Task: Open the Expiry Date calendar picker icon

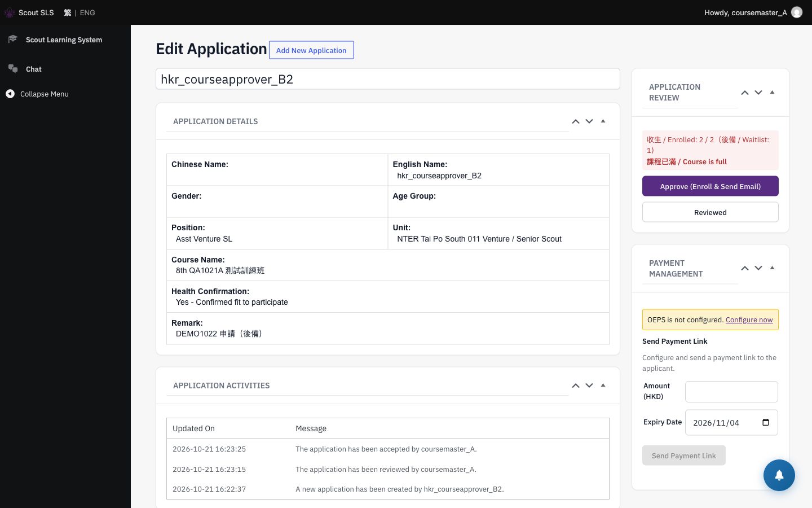Action: (766, 422)
